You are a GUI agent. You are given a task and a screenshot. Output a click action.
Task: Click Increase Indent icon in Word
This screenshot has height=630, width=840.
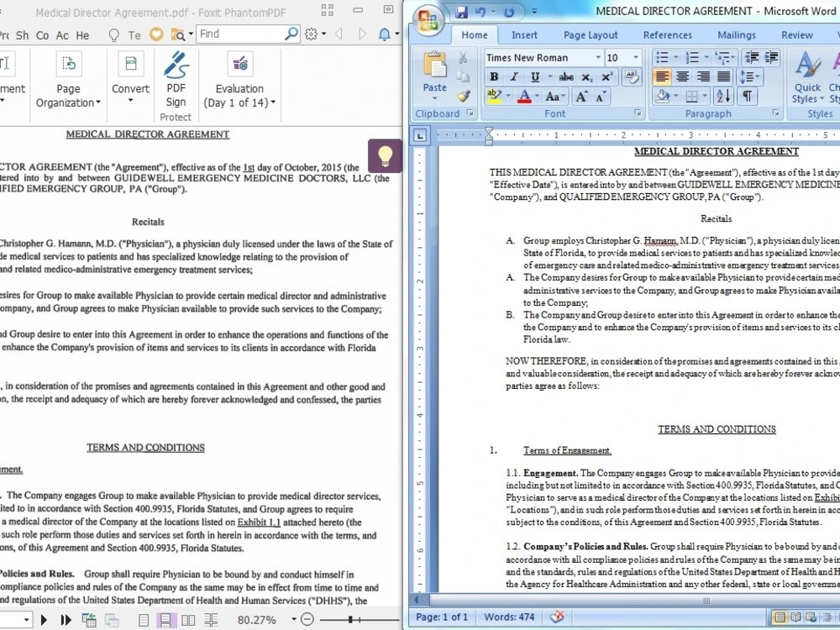click(x=772, y=57)
